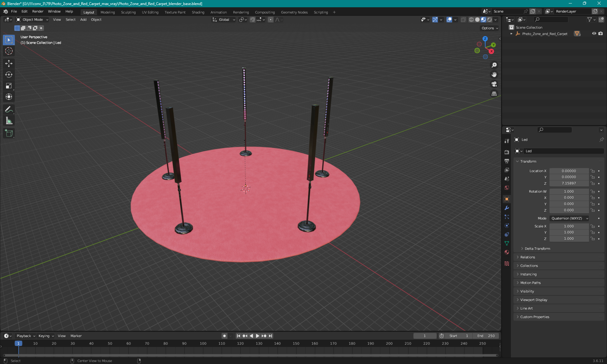Activate the Scale tool
This screenshot has width=607, height=364.
(9, 86)
